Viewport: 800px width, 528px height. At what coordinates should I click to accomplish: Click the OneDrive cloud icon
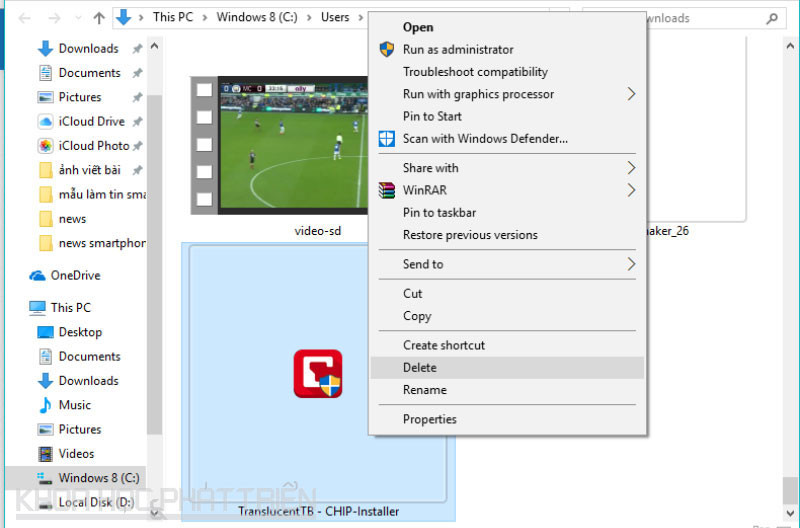pos(38,276)
